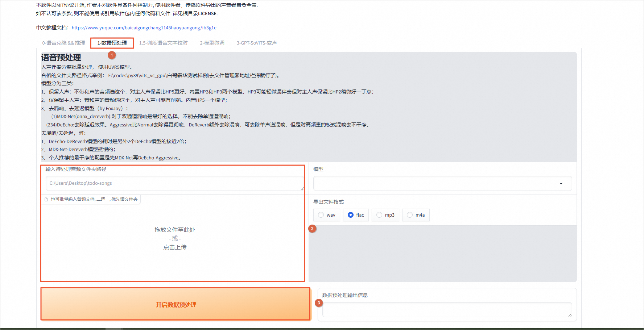Open the 1.5-训练语音文本校对 tab
The height and width of the screenshot is (330, 644).
click(164, 42)
